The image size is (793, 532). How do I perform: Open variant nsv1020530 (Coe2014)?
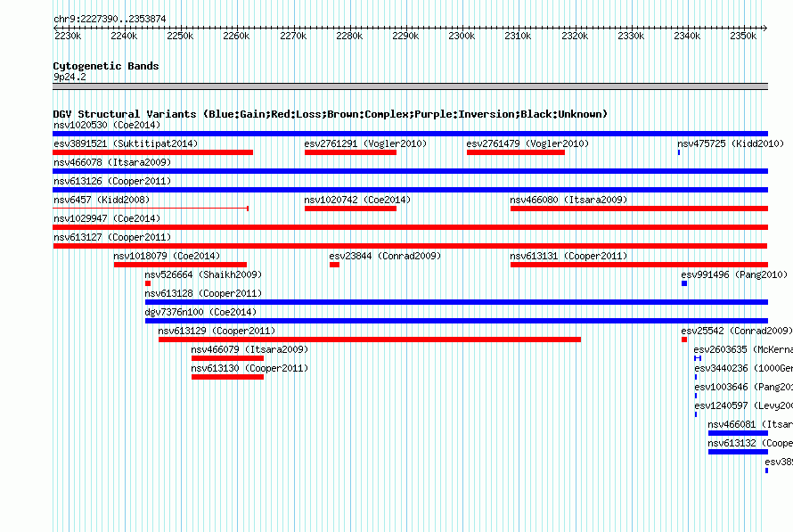(x=107, y=125)
